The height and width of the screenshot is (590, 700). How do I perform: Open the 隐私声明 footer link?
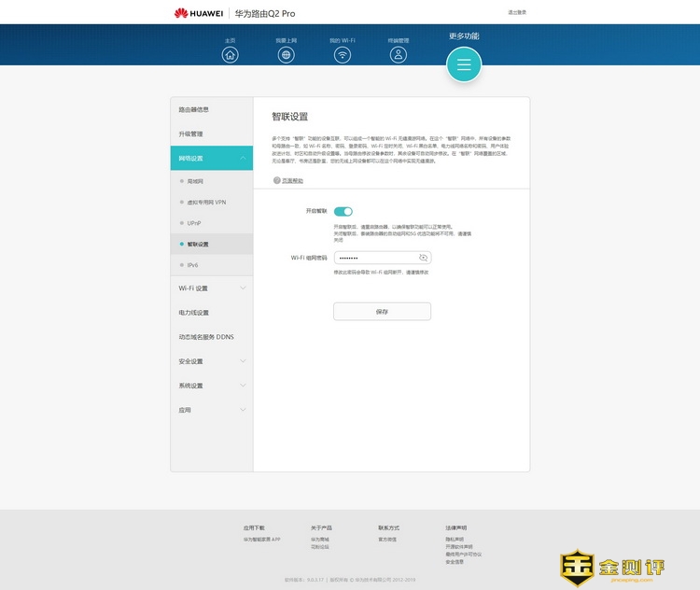(x=455, y=539)
